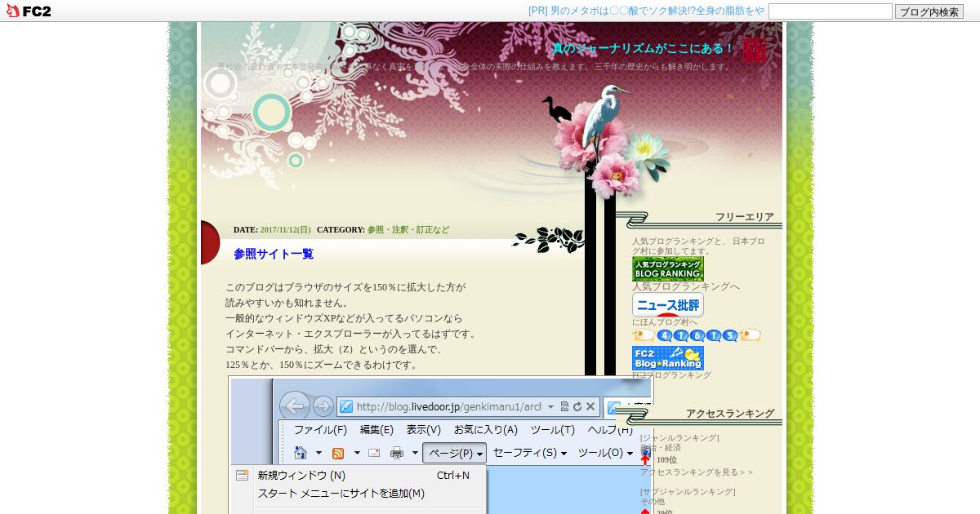Click the refresh icon in IE address bar

(577, 406)
